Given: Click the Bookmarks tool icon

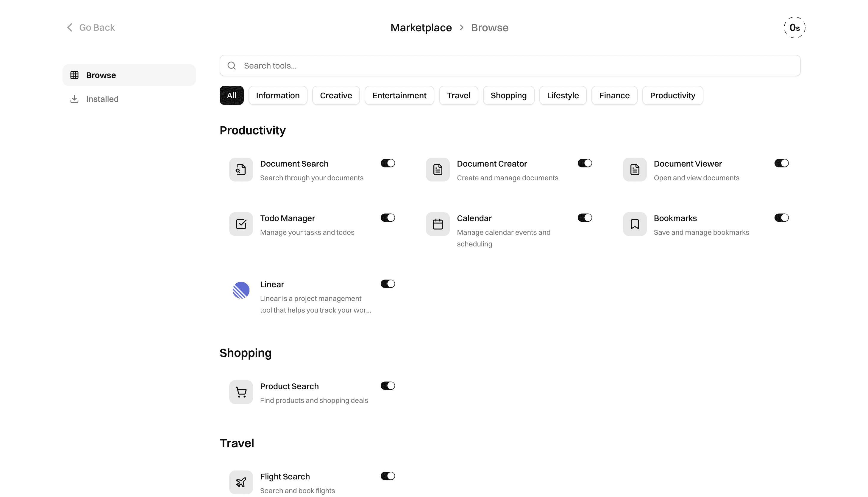Looking at the screenshot, I should click(x=634, y=224).
